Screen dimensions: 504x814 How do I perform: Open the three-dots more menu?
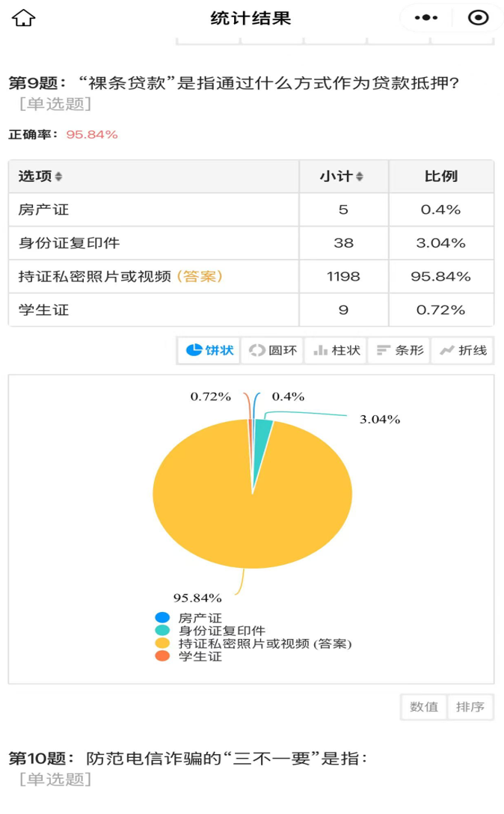426,18
